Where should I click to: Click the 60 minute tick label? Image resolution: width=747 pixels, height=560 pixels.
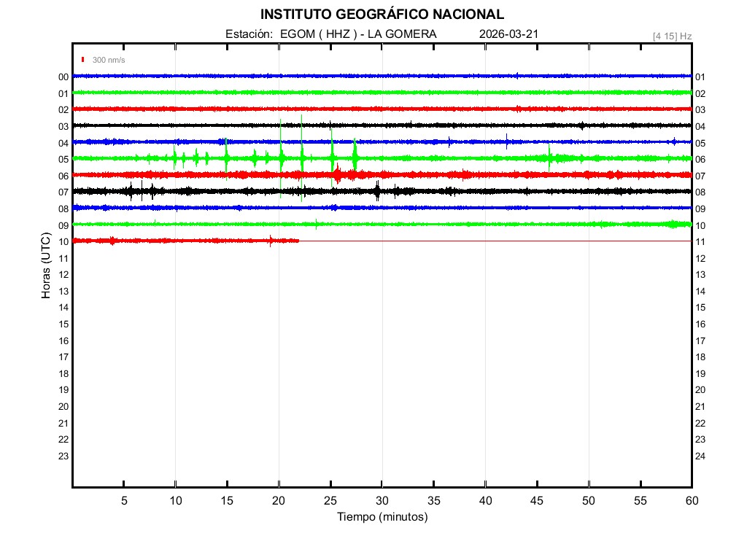(x=692, y=501)
